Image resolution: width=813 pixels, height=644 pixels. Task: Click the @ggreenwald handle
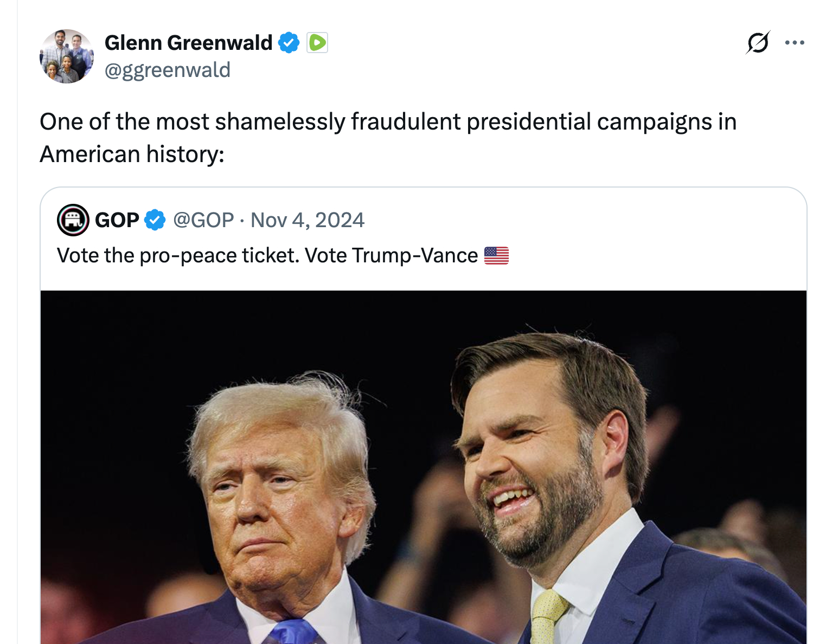(168, 70)
